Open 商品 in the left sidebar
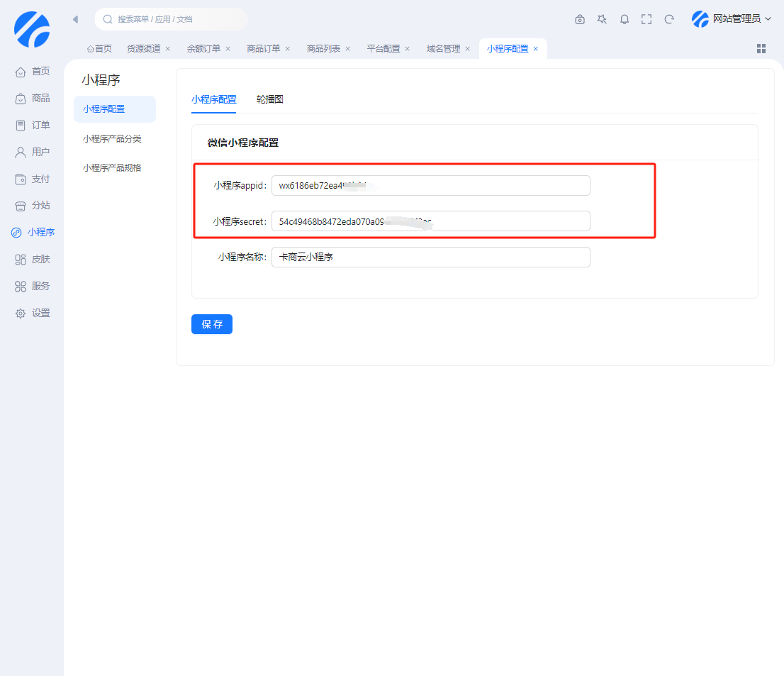Viewport: 784px width, 676px height. click(33, 98)
